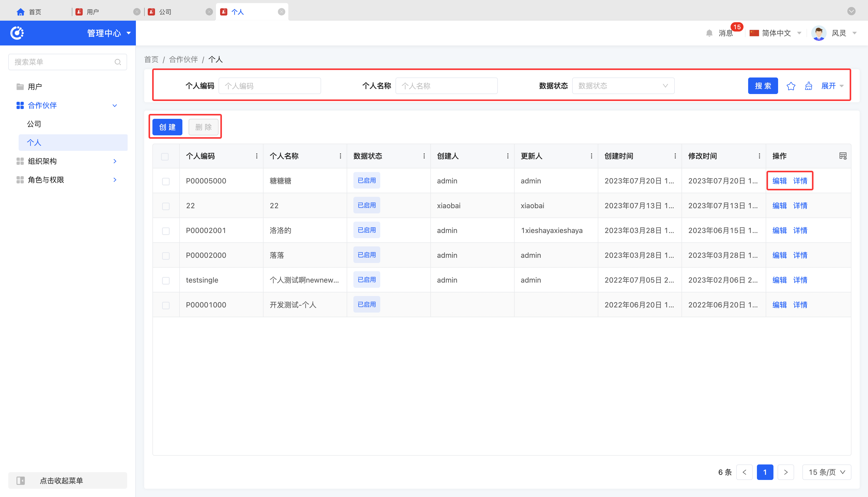Switch to the 用户 tab

[x=92, y=12]
